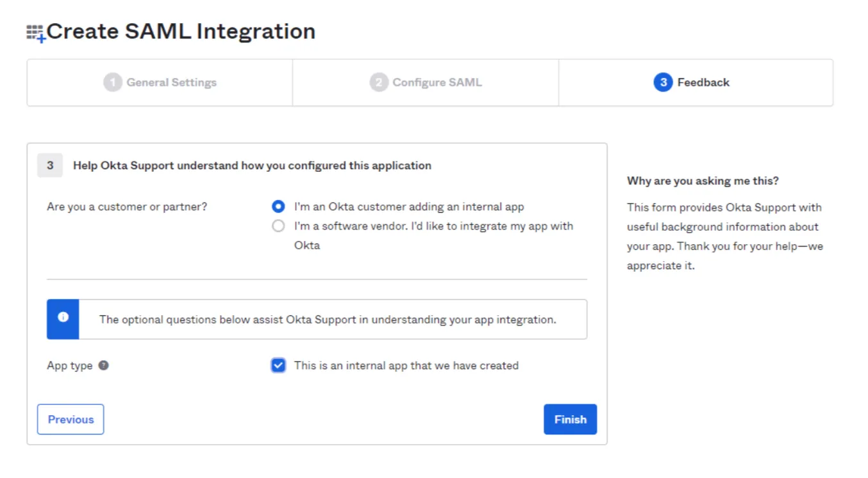Uncheck the internal app checkbox
The width and height of the screenshot is (868, 478).
[x=278, y=365]
